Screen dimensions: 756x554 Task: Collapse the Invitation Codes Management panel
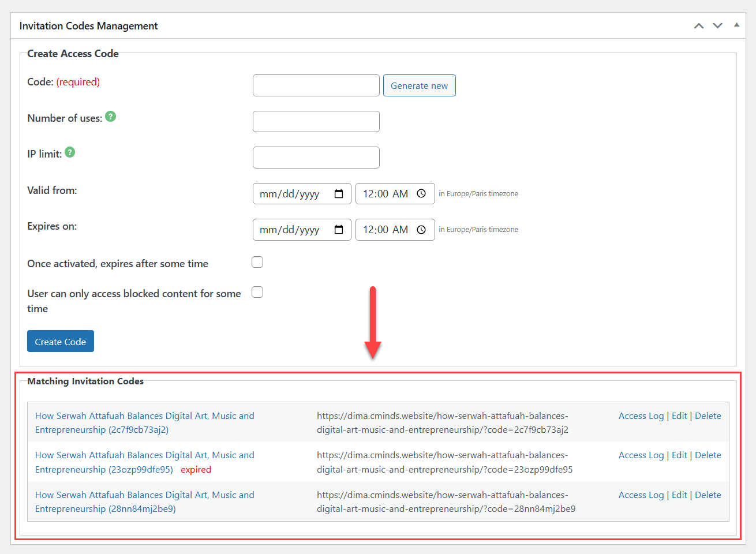coord(736,25)
